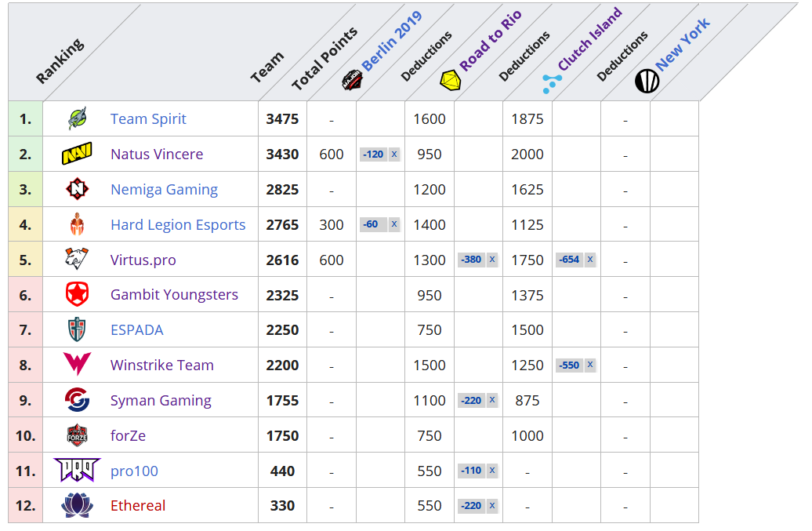Click the Clutch Island blue dots icon

click(552, 83)
